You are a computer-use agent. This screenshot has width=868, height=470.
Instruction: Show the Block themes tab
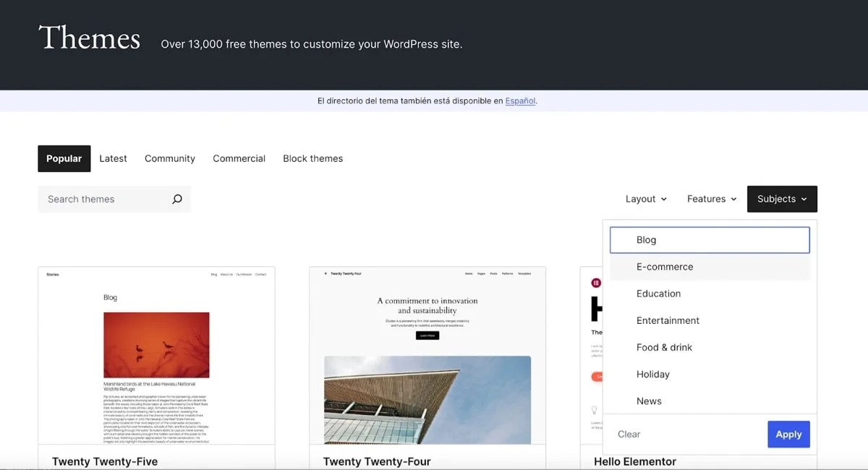312,158
